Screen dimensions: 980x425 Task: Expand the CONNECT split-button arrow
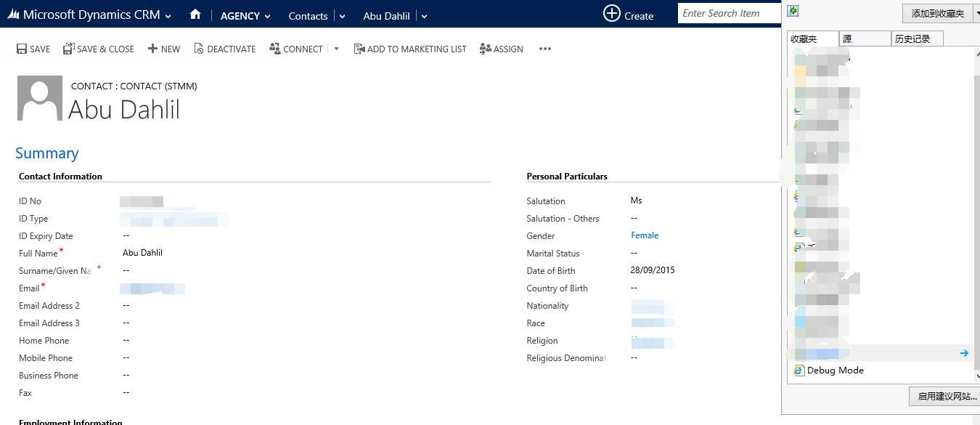[336, 49]
